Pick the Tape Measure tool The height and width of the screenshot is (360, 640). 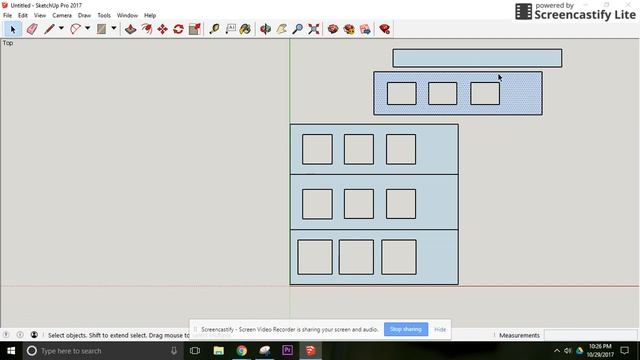point(214,29)
